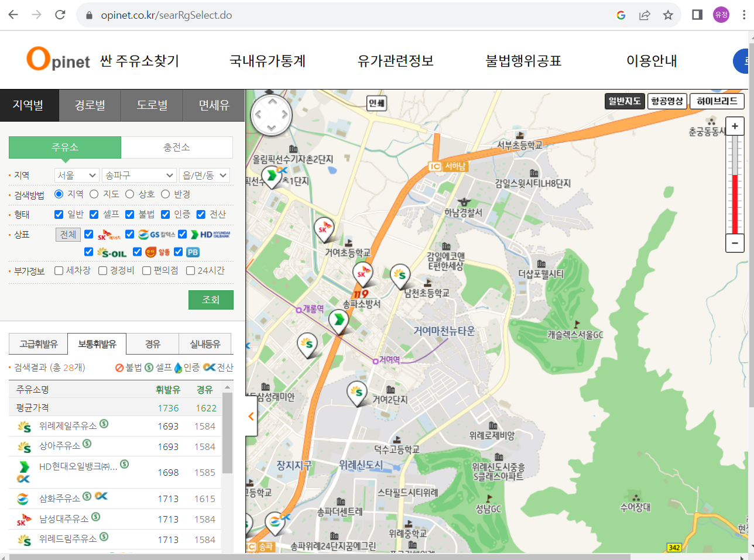Uncheck the SK에너지 brand checkbox
754x560 pixels.
click(88, 234)
